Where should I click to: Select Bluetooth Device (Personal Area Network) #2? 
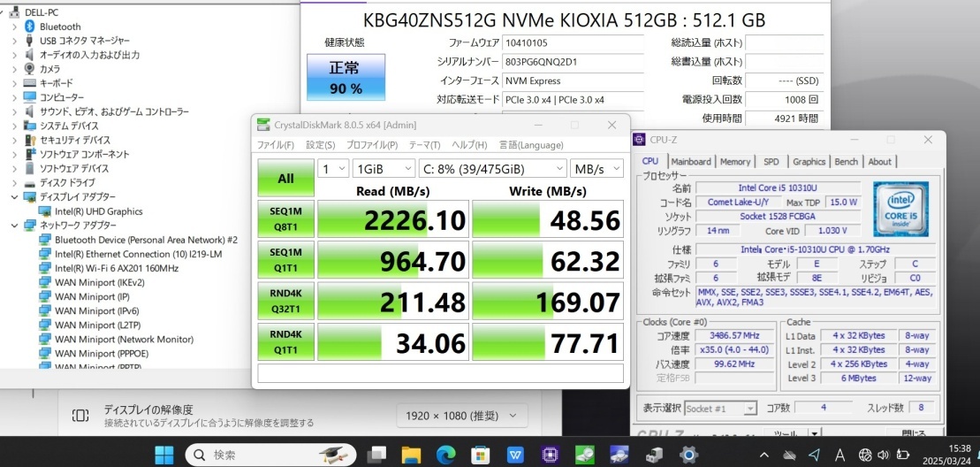tap(146, 240)
